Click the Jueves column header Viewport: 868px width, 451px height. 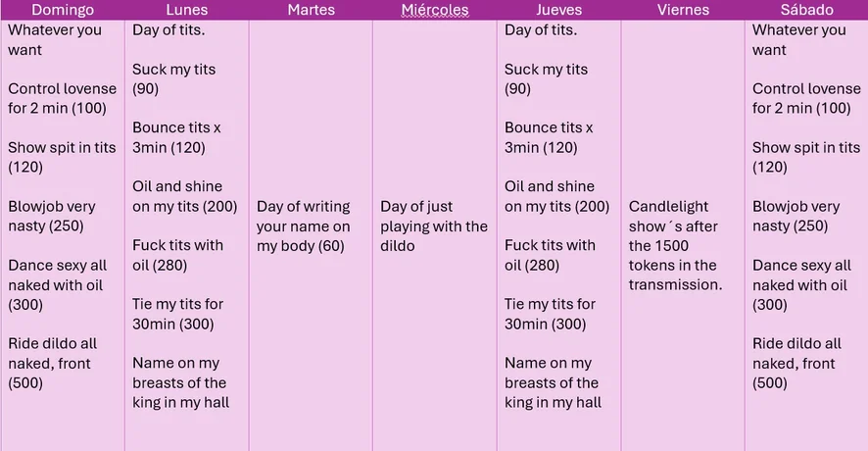point(558,10)
